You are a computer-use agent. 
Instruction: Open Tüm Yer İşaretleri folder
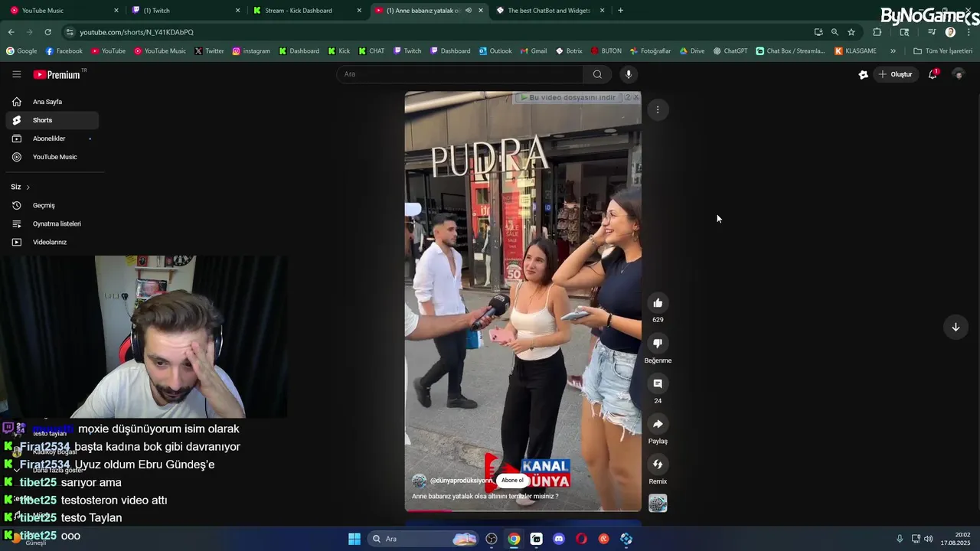point(942,51)
